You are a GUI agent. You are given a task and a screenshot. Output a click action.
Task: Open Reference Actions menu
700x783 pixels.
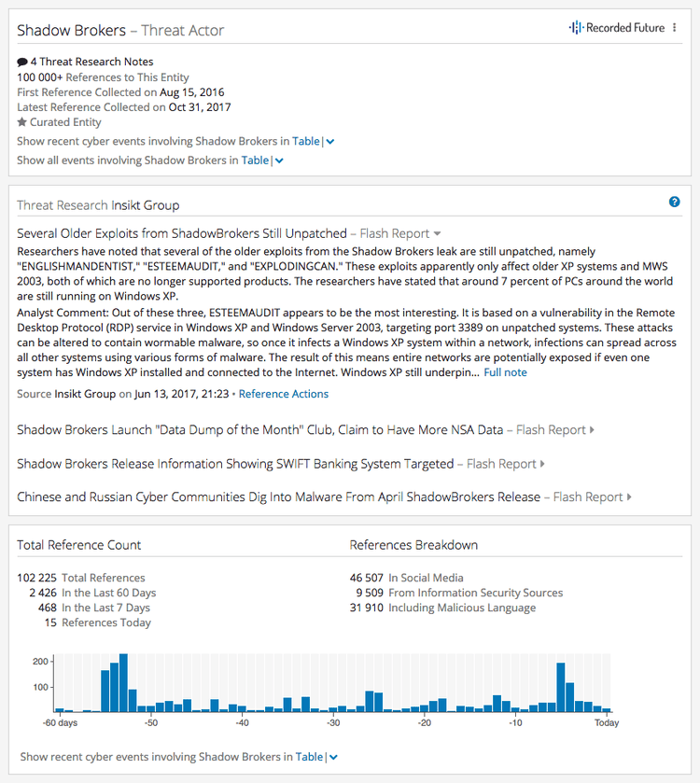tap(284, 394)
